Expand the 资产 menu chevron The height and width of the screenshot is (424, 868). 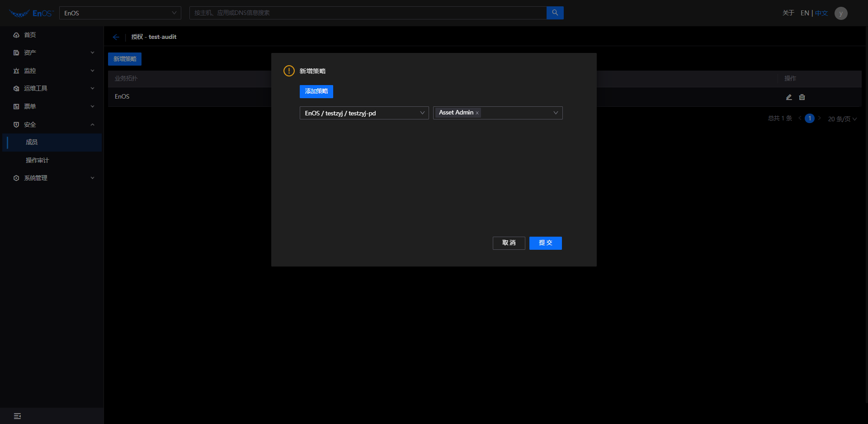click(x=92, y=52)
